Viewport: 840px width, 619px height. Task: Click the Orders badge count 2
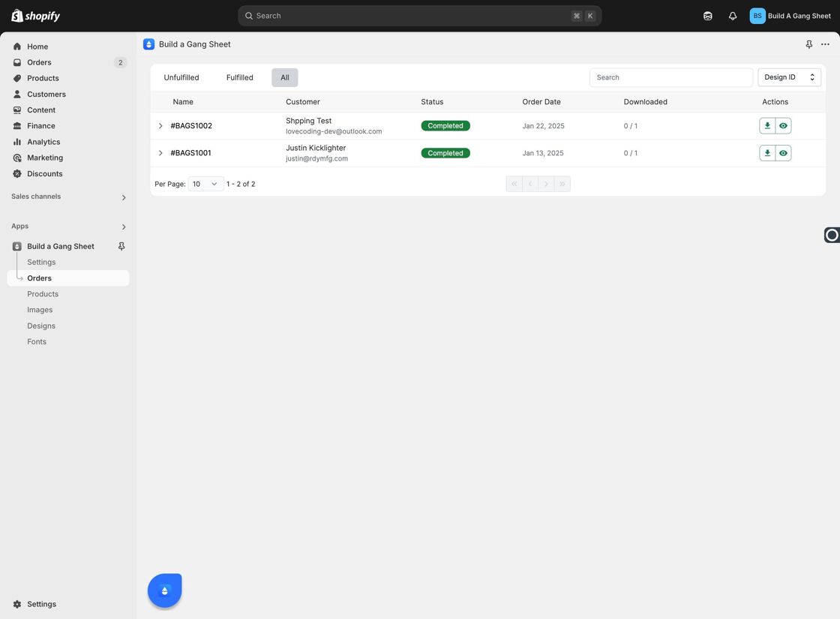[x=121, y=63]
